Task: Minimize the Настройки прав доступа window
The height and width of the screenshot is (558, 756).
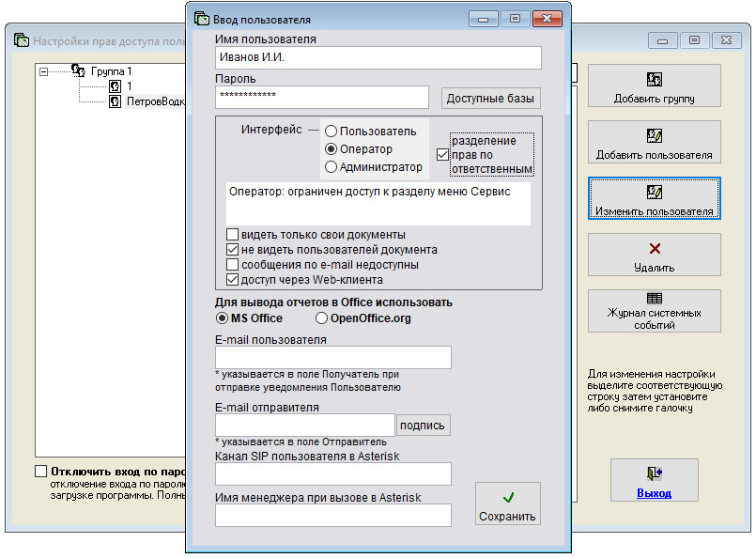Action: 662,40
